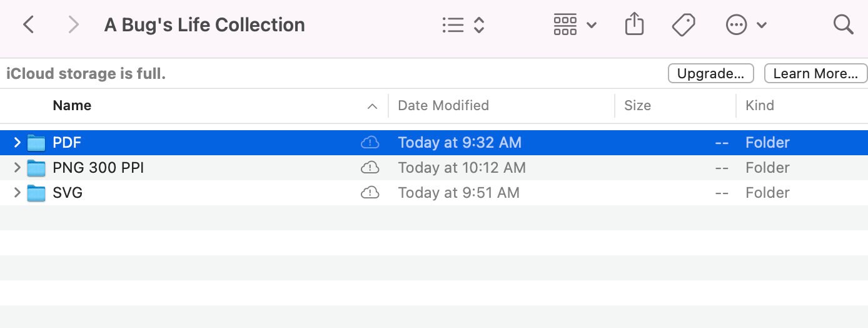Click the iCloud status icon for PDF
Screen dimensions: 868x328
tap(370, 143)
